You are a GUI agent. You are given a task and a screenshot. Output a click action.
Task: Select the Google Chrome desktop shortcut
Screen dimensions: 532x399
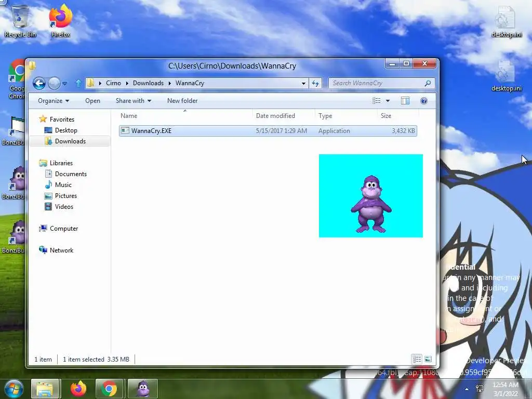coord(17,79)
